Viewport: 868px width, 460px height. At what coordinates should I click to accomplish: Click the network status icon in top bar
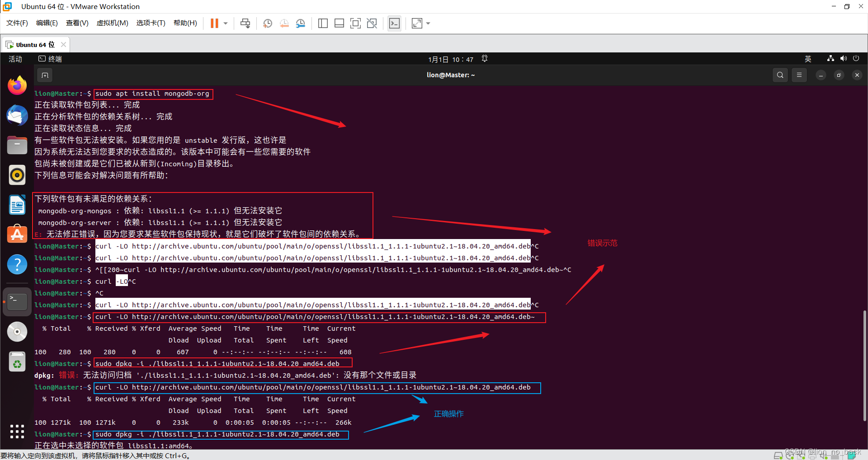[x=830, y=59]
